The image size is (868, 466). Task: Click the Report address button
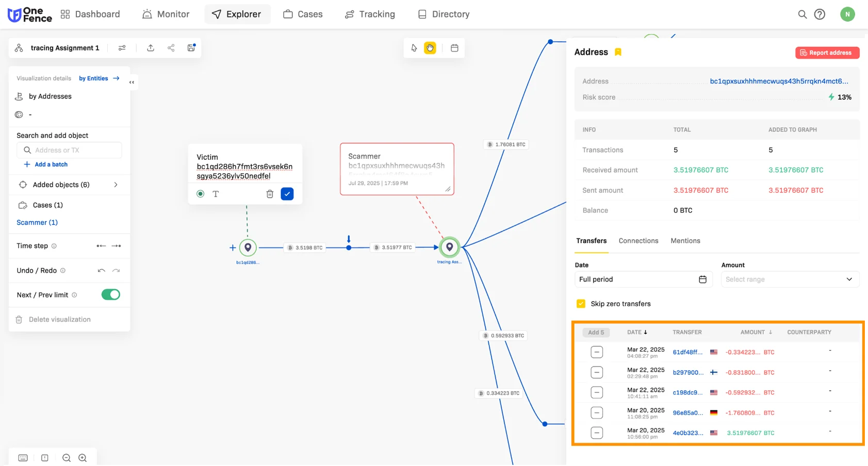(x=827, y=53)
